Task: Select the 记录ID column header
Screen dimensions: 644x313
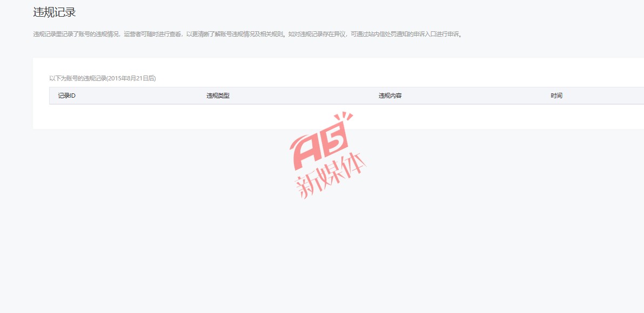Action: (x=66, y=96)
